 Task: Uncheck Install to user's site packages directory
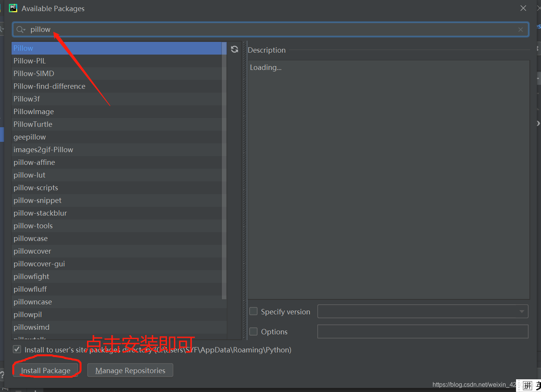coord(17,349)
